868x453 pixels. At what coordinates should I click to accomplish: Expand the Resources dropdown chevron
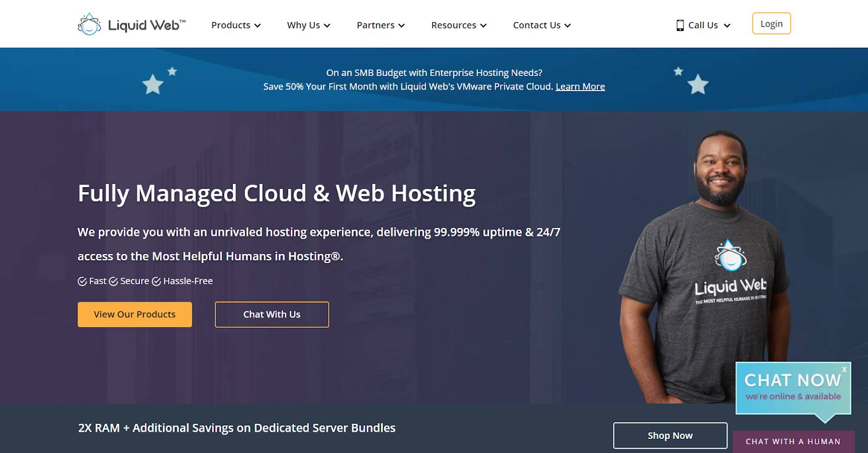[x=483, y=25]
